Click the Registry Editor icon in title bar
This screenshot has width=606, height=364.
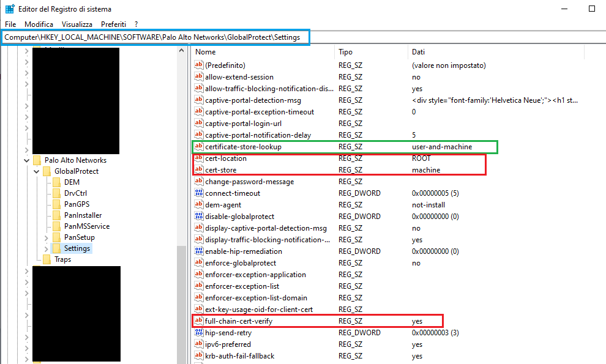click(10, 9)
